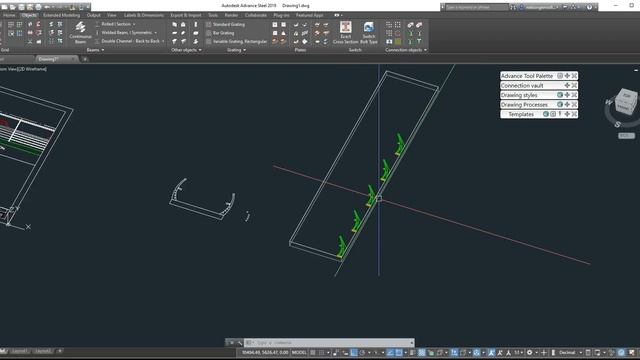This screenshot has height=360, width=640.
Task: Click the Continuous Beam tool
Action: 80,32
